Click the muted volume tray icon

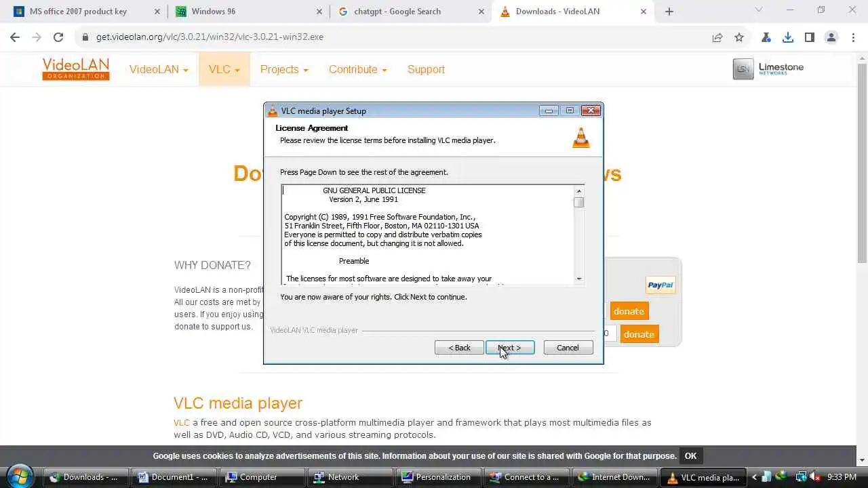point(814,476)
